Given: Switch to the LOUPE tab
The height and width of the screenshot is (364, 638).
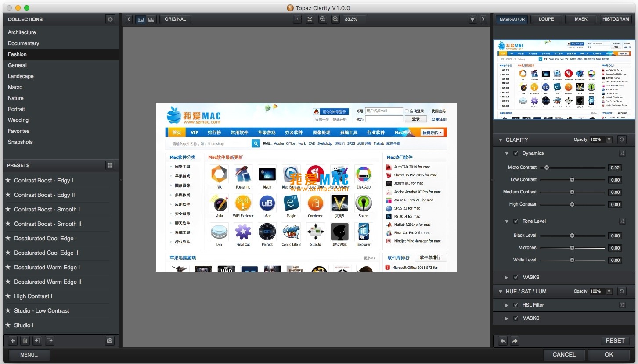Looking at the screenshot, I should pyautogui.click(x=547, y=19).
